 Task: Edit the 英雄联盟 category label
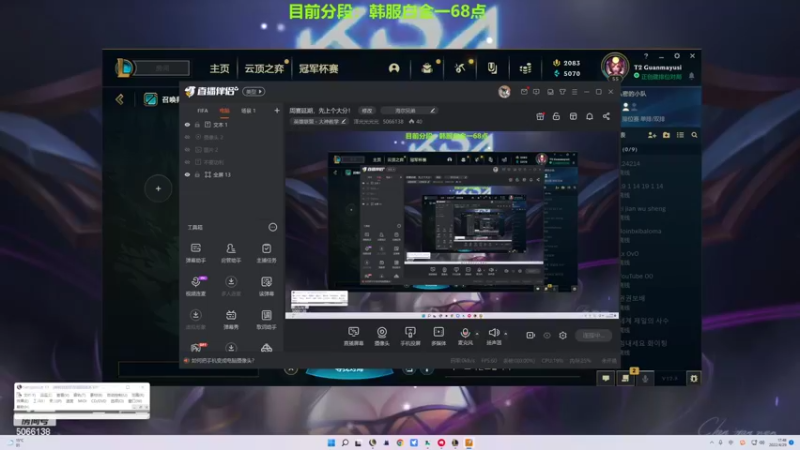point(319,121)
